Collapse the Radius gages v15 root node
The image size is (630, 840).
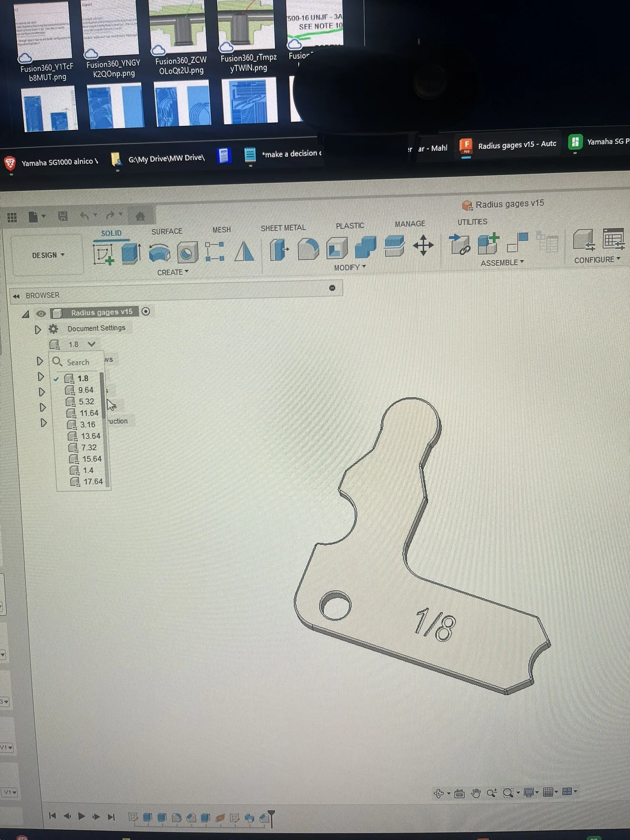point(25,314)
